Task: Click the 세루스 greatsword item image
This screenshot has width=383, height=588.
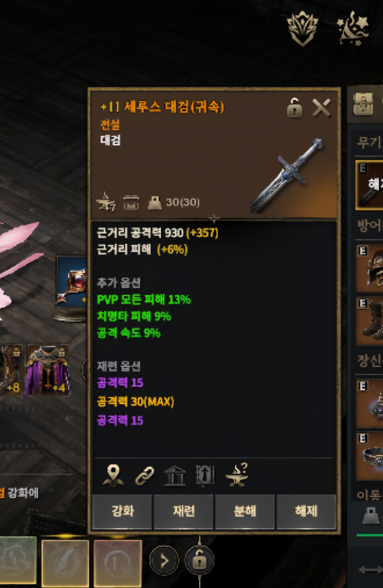Action: coord(287,175)
